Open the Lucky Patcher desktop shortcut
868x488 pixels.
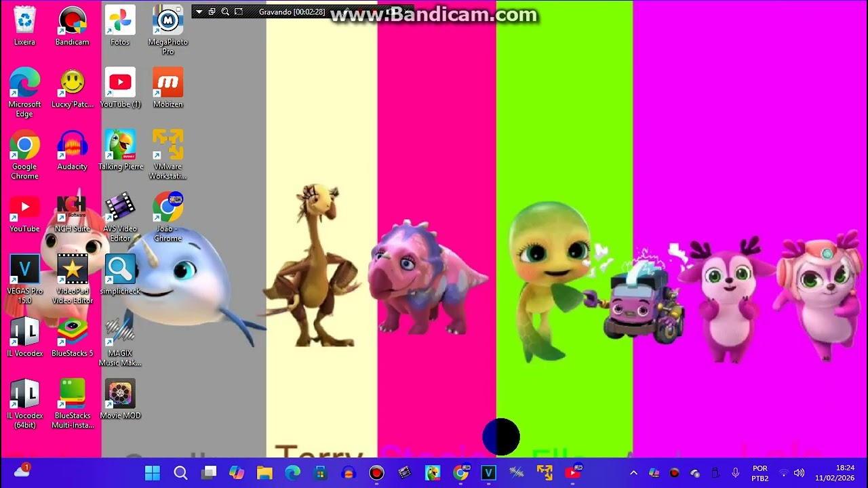(72, 89)
